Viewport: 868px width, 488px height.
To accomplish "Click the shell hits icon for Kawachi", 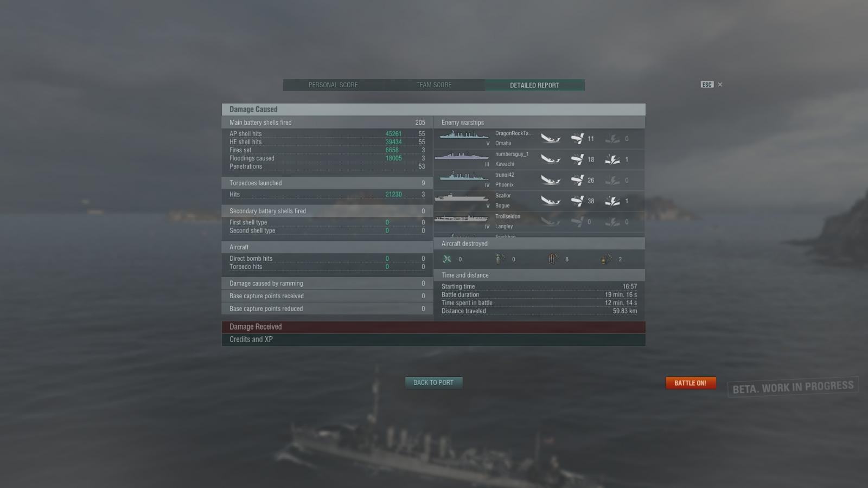I will [577, 159].
